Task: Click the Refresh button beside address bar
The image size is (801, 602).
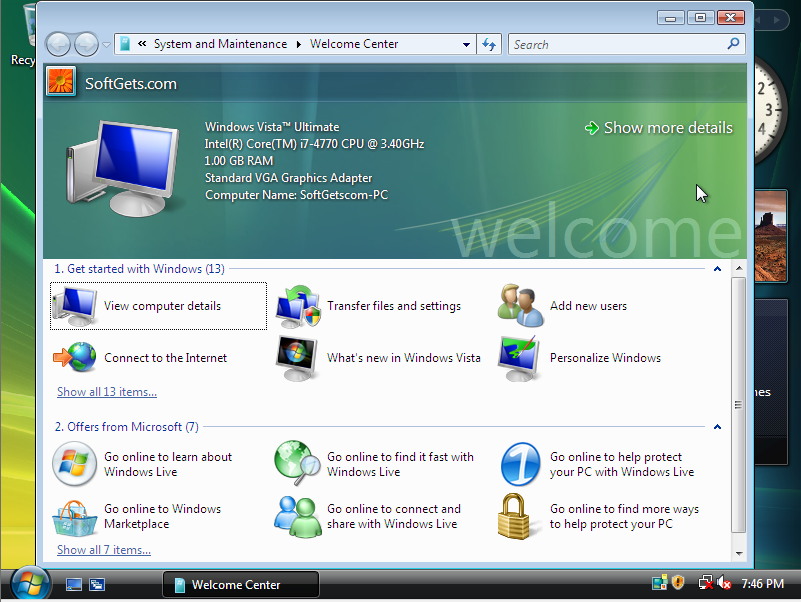Action: [x=489, y=44]
